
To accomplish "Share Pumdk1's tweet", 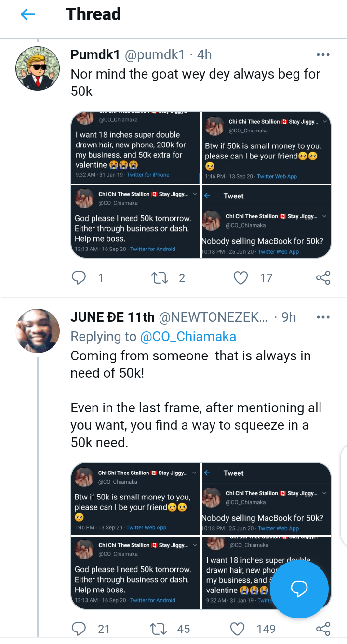I will pyautogui.click(x=323, y=277).
